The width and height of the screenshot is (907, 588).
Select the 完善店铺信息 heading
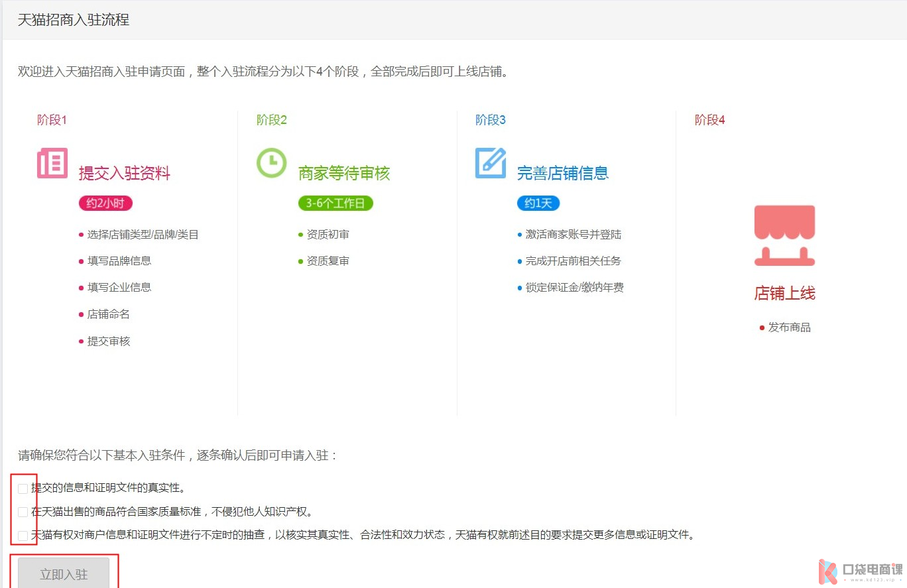[563, 174]
